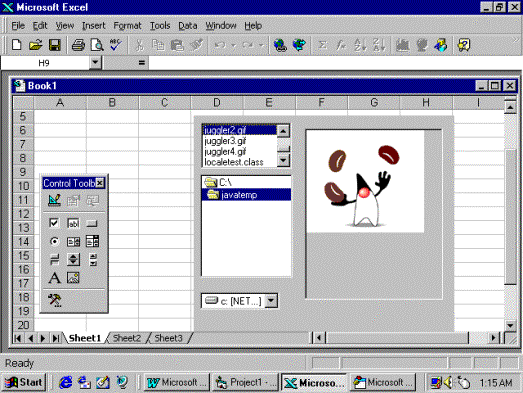Select the Check Box control tool
Image resolution: width=523 pixels, height=393 pixels.
pyautogui.click(x=54, y=223)
